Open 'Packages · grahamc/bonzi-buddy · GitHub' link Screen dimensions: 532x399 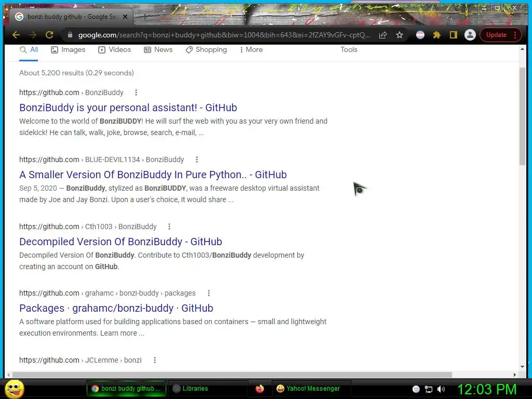pyautogui.click(x=116, y=309)
